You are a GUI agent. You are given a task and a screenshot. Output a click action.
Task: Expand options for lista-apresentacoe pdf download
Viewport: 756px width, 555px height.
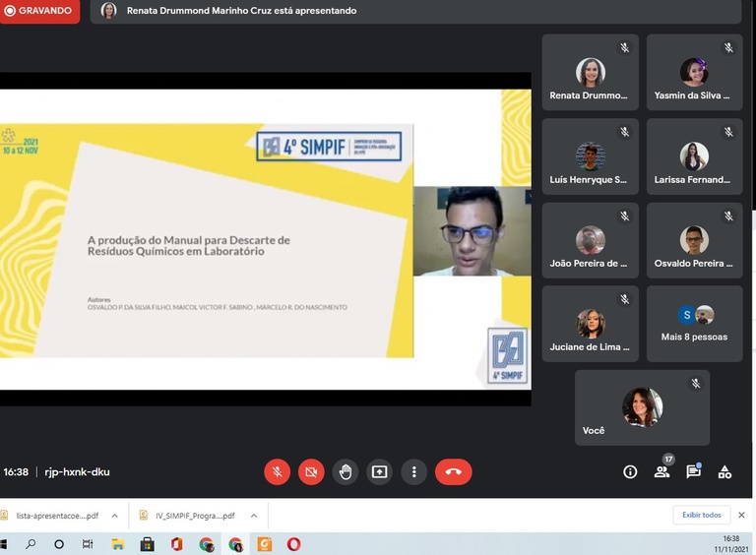(114, 516)
